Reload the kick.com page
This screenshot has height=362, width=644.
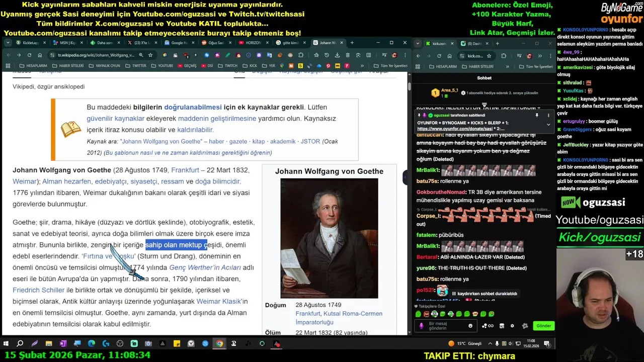point(439,56)
